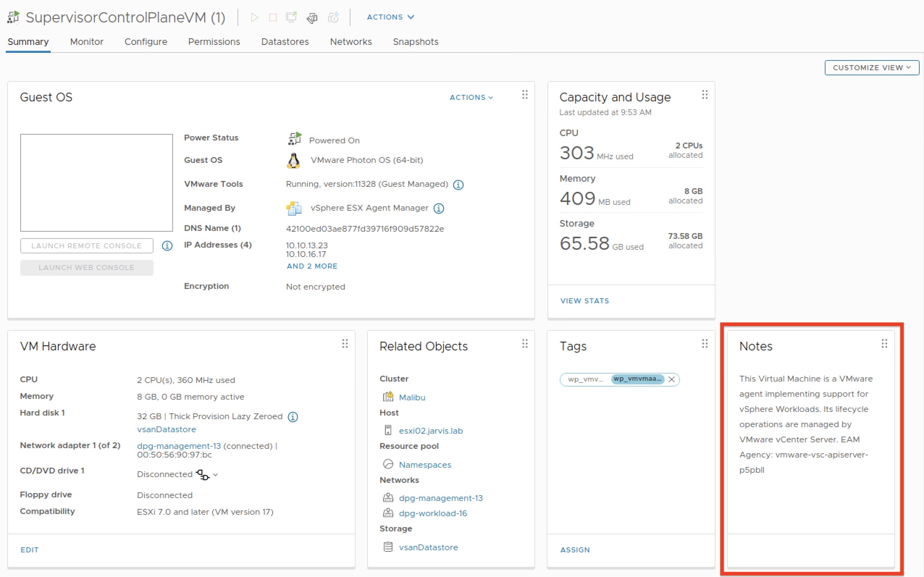Click the esxi02 host icon

coord(388,430)
